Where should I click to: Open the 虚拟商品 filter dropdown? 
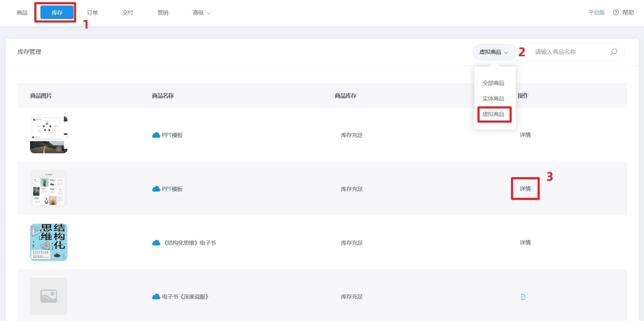click(494, 52)
